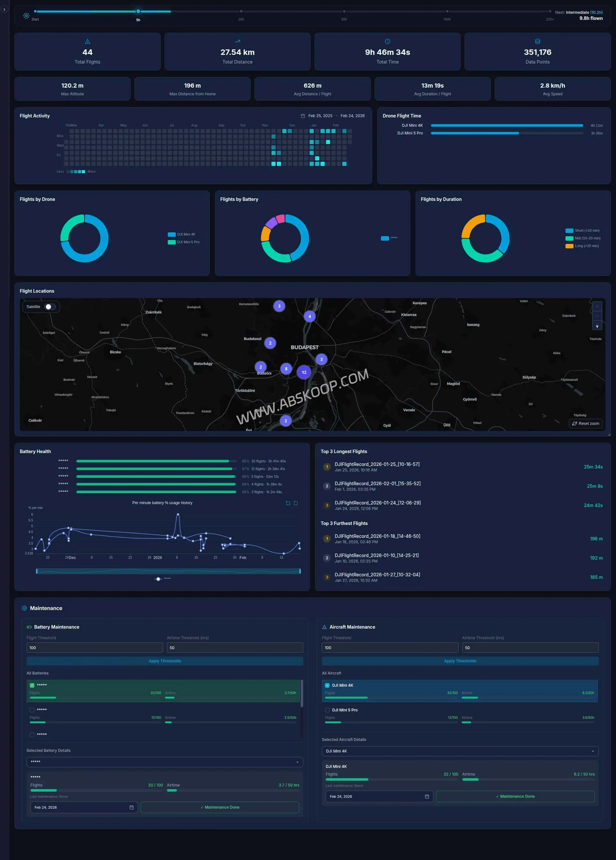Open the Selected Aircraft Details dropdown
The height and width of the screenshot is (860, 616).
coord(460,751)
